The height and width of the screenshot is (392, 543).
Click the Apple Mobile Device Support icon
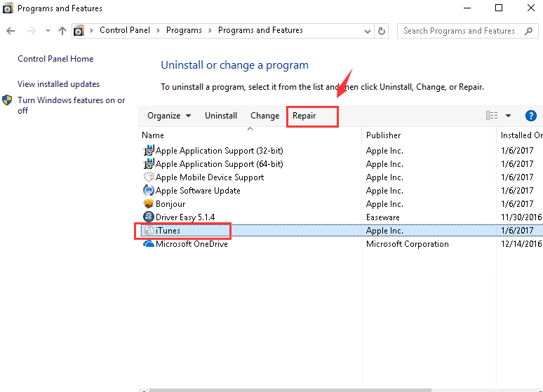tap(148, 177)
